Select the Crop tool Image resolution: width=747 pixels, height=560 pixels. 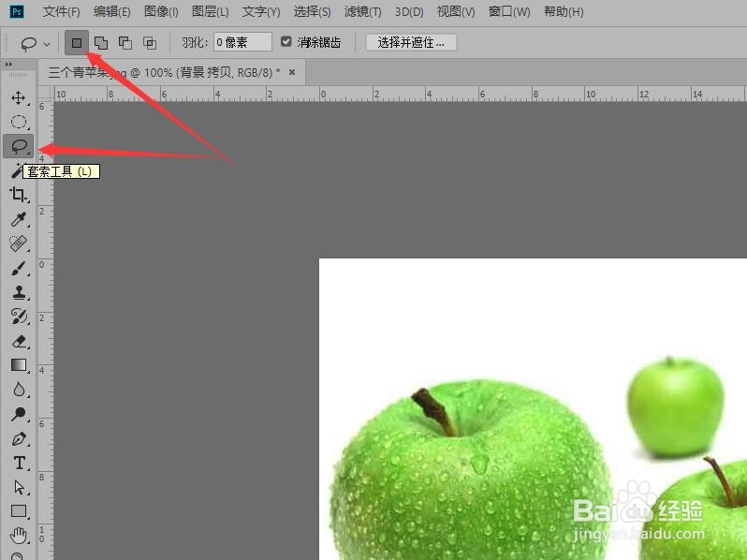click(19, 195)
